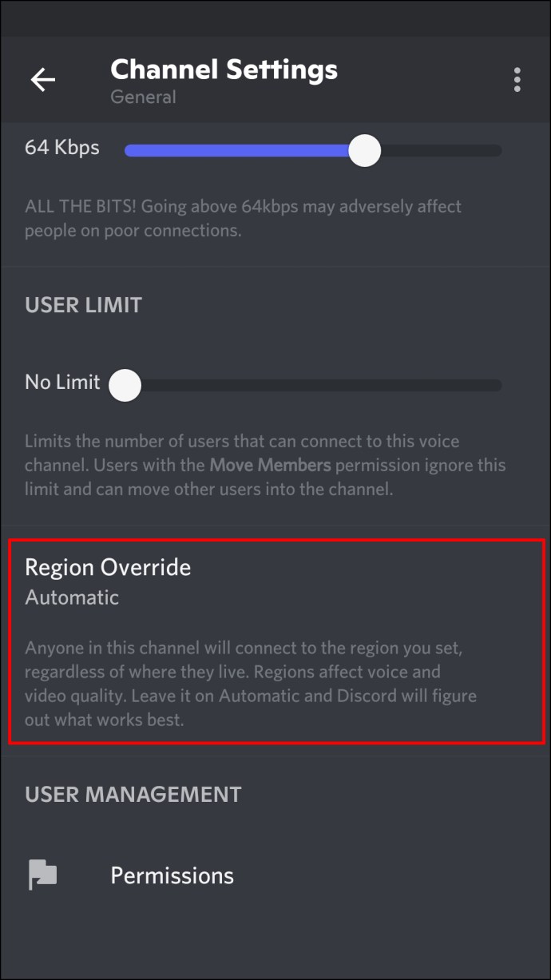Tap the Region Override description paragraph

click(251, 684)
